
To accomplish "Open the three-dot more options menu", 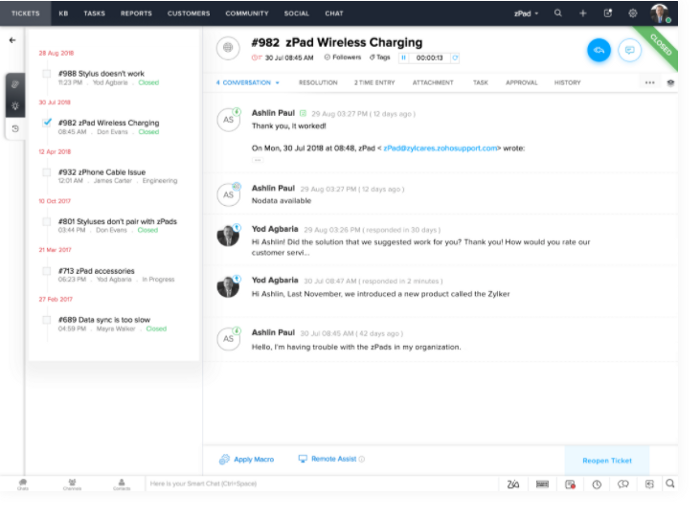I will [x=650, y=82].
